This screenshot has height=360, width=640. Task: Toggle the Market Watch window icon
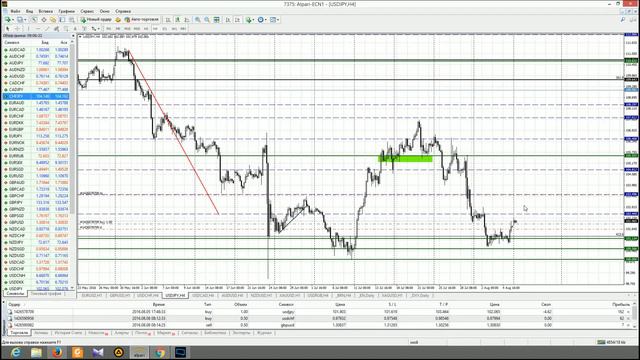34,20
